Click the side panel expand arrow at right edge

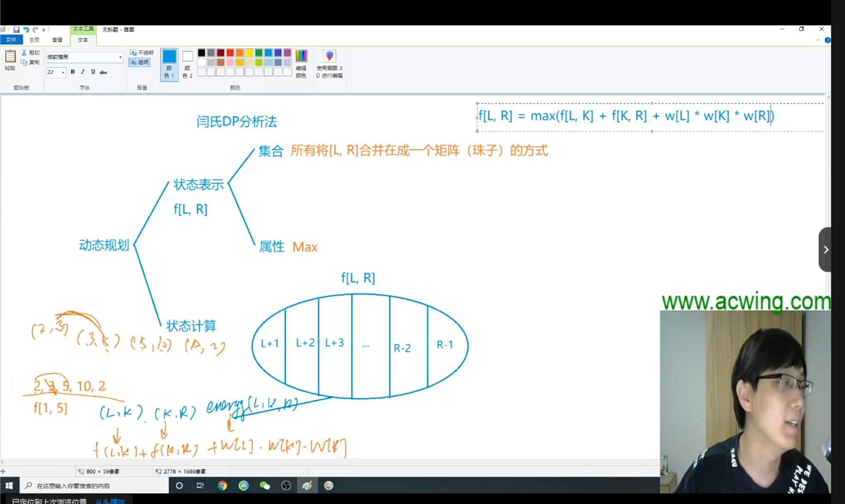coord(826,249)
